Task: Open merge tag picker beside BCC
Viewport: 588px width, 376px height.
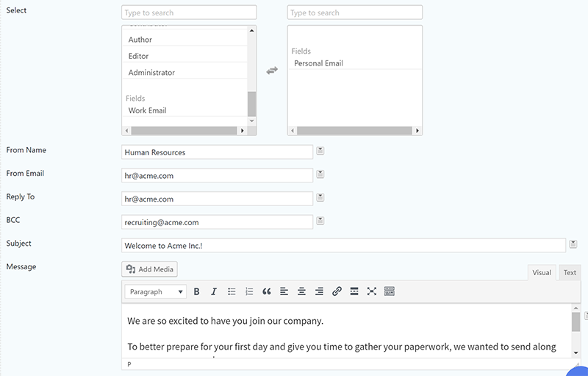Action: [x=320, y=221]
